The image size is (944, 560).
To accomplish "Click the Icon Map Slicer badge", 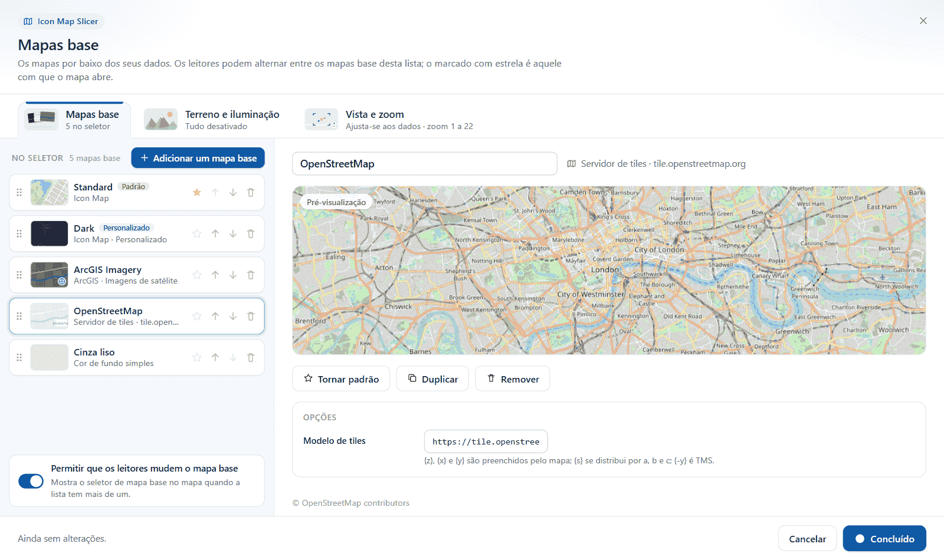I will (61, 21).
